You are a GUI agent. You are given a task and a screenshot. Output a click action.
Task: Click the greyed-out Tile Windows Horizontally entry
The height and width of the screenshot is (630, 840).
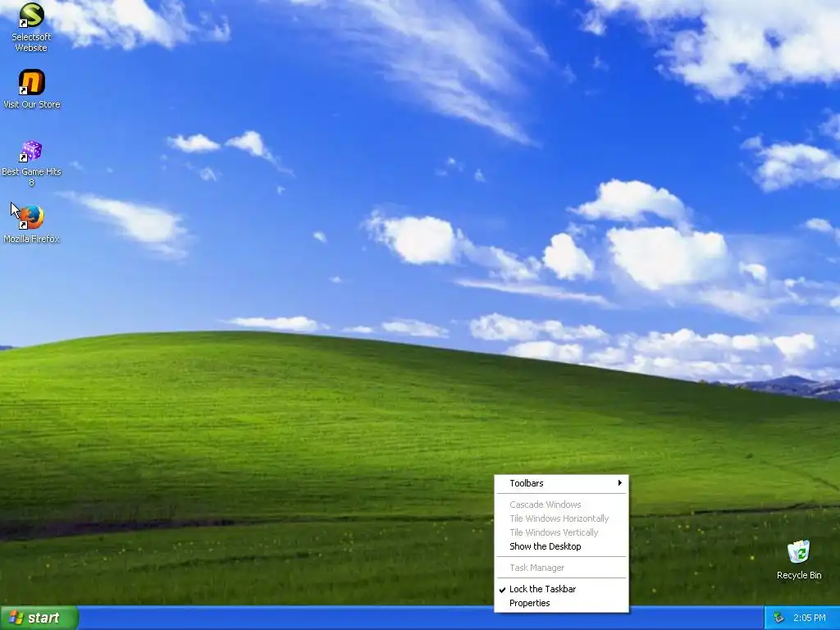pos(561,518)
